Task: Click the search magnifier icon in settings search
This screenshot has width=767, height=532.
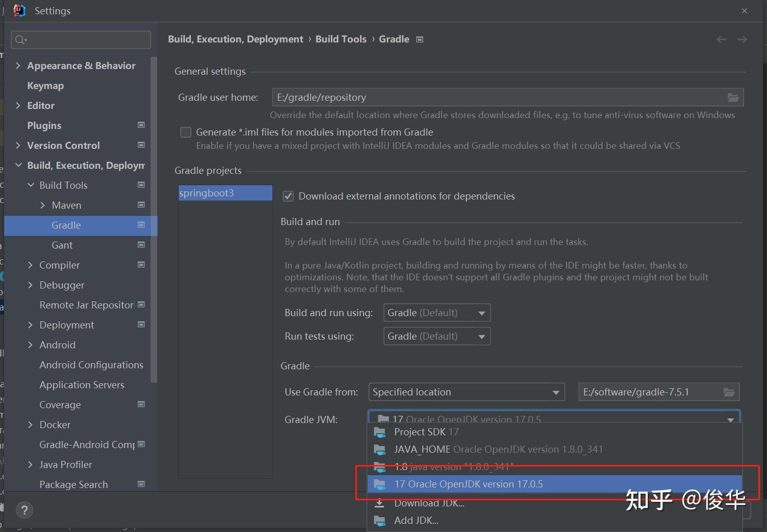Action: tap(20, 40)
